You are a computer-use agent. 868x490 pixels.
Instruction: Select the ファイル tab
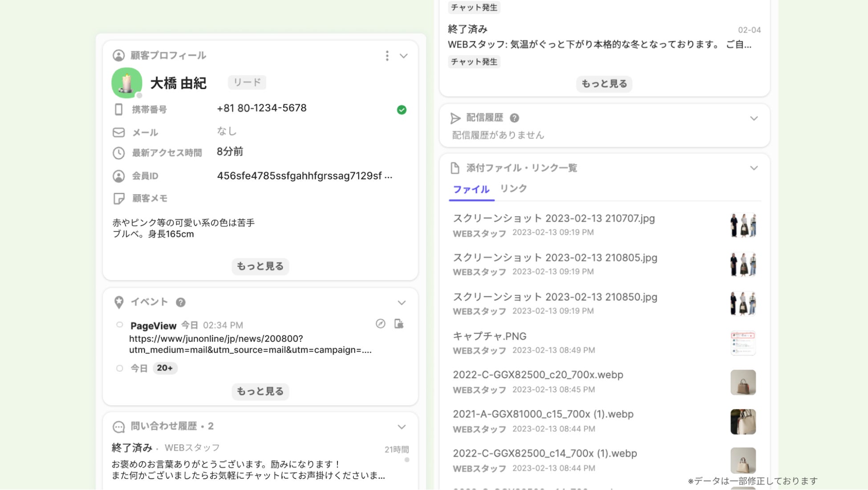471,189
